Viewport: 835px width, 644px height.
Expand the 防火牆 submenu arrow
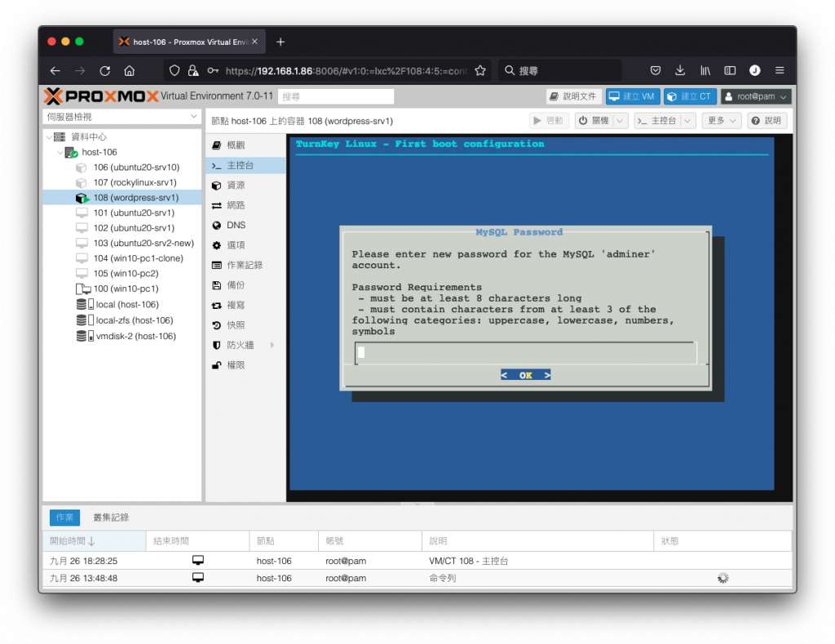272,346
